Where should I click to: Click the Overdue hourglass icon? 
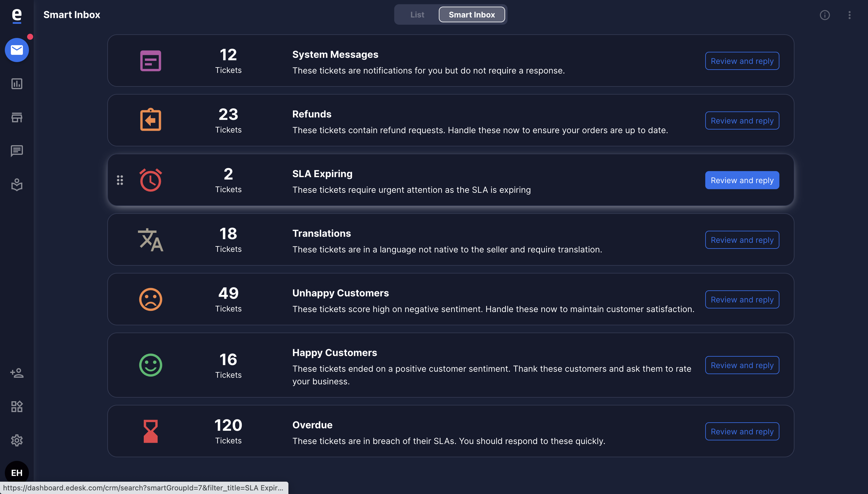tap(150, 431)
